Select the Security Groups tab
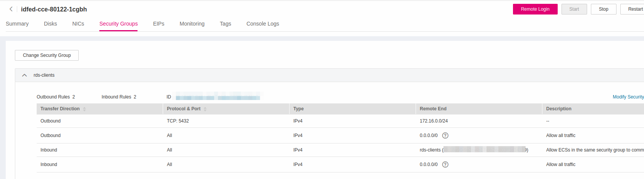 118,24
